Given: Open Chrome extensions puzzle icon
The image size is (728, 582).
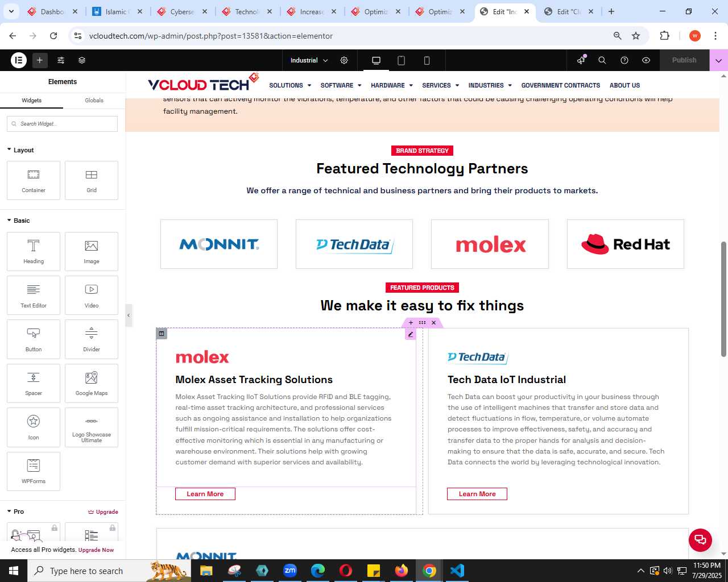Looking at the screenshot, I should [x=664, y=36].
